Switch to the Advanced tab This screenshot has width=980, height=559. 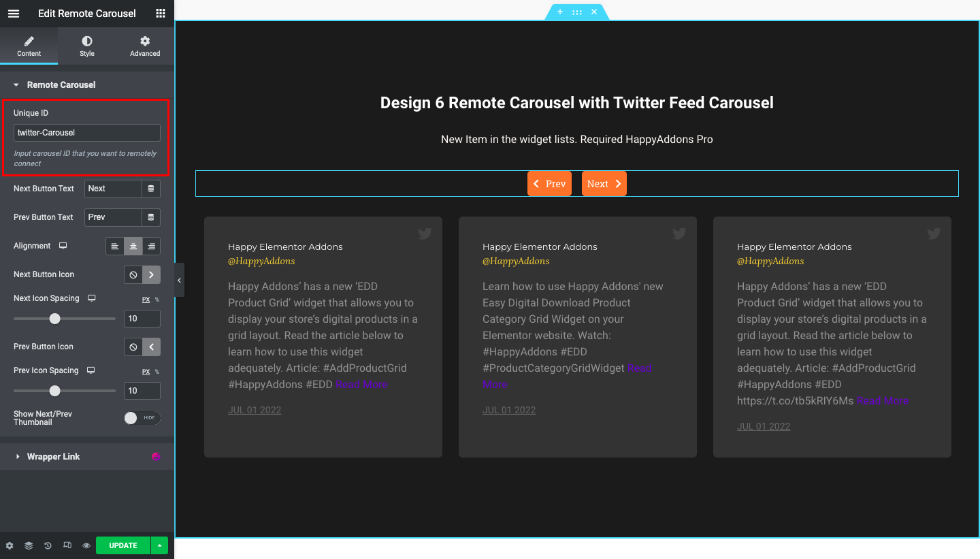tap(144, 46)
